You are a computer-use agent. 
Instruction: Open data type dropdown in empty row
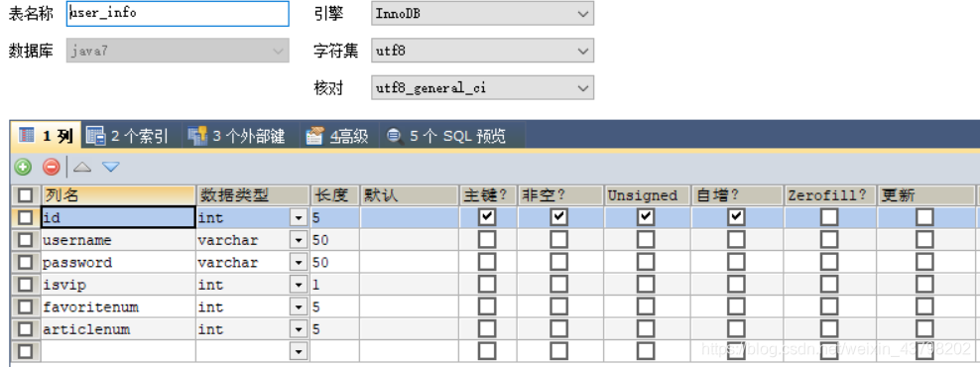coord(299,351)
